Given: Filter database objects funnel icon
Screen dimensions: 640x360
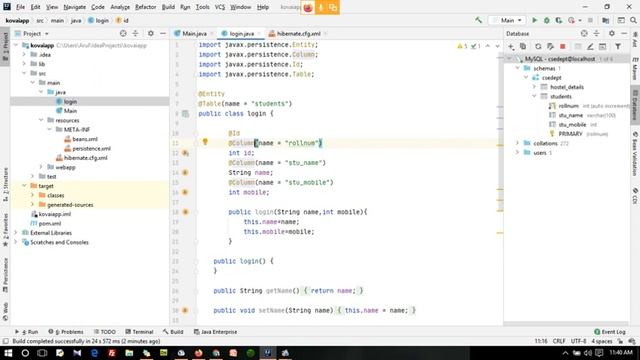Looking at the screenshot, I should point(618,47).
